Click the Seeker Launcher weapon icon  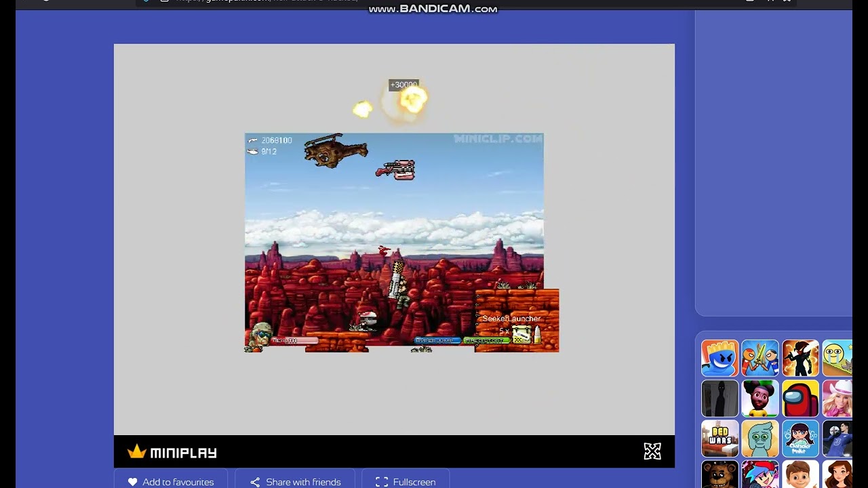click(521, 334)
